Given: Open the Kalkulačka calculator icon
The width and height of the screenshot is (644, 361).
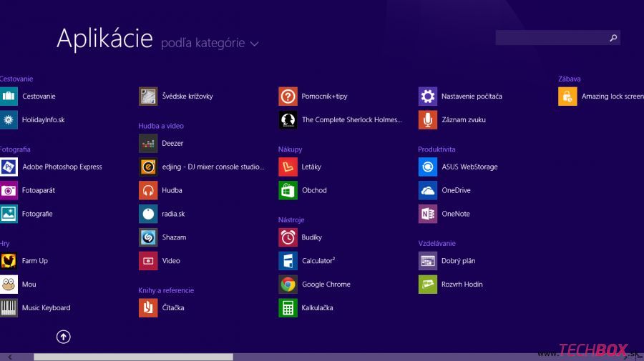Looking at the screenshot, I should (x=288, y=307).
